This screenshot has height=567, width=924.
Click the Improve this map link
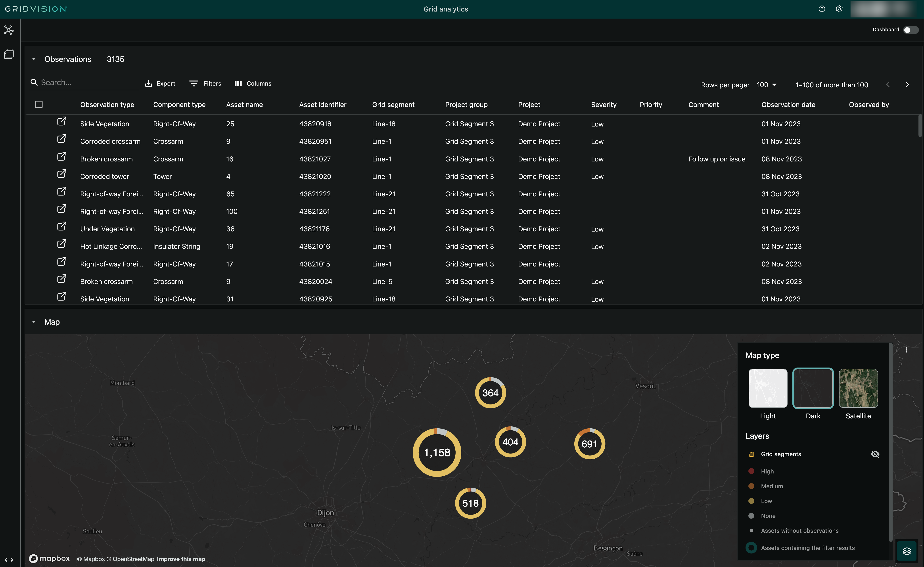point(181,559)
